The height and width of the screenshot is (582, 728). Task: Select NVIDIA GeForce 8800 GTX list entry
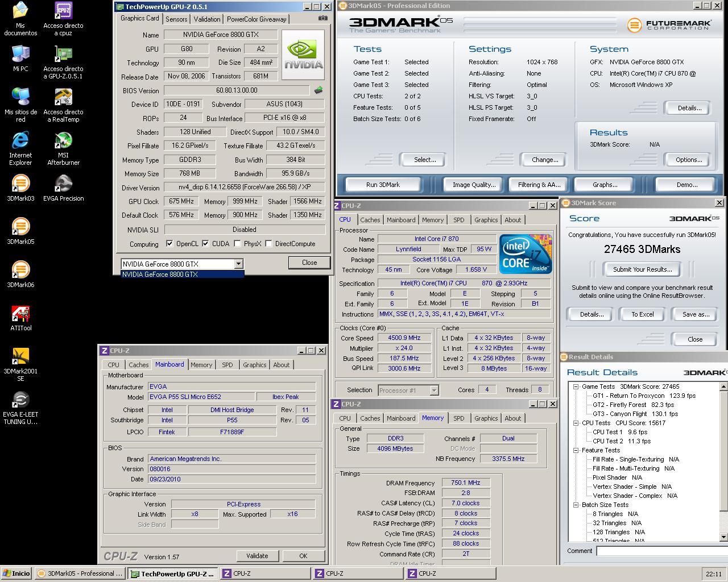(183, 274)
